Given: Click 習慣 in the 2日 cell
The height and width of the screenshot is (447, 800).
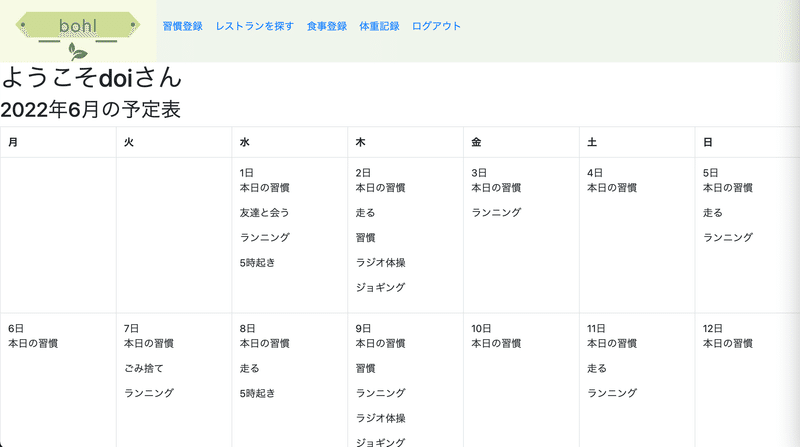Looking at the screenshot, I should (365, 238).
